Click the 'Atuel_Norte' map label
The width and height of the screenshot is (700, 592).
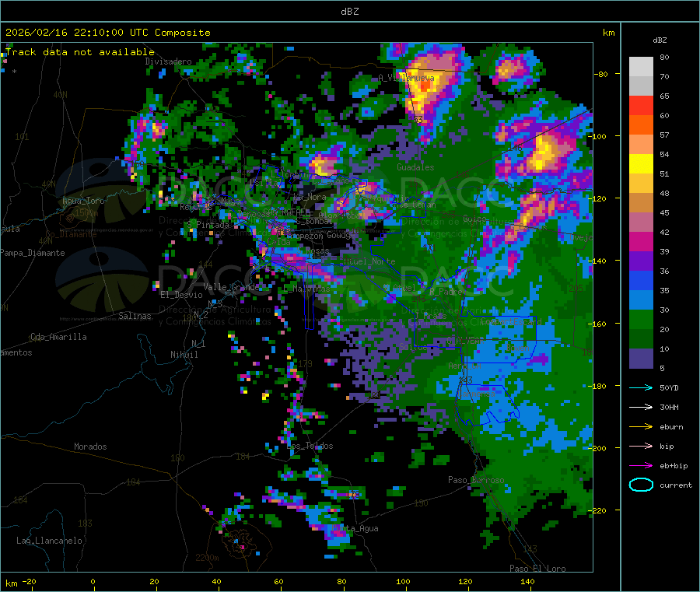(x=369, y=261)
